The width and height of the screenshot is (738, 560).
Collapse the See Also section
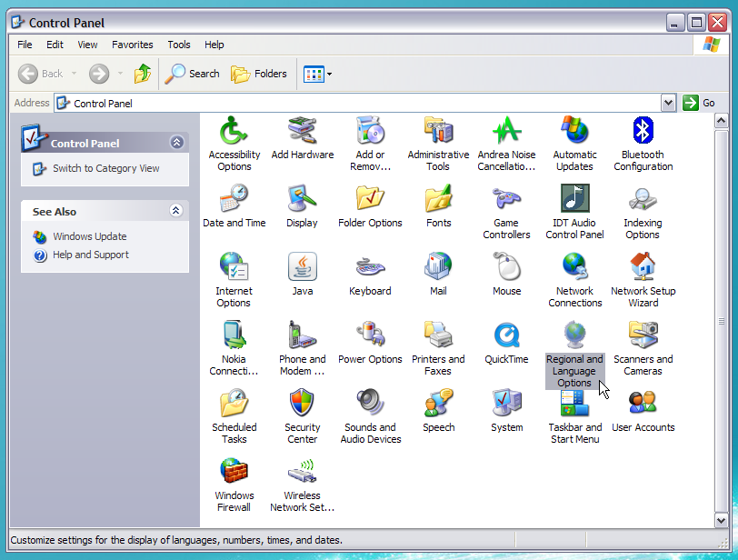[x=175, y=210]
